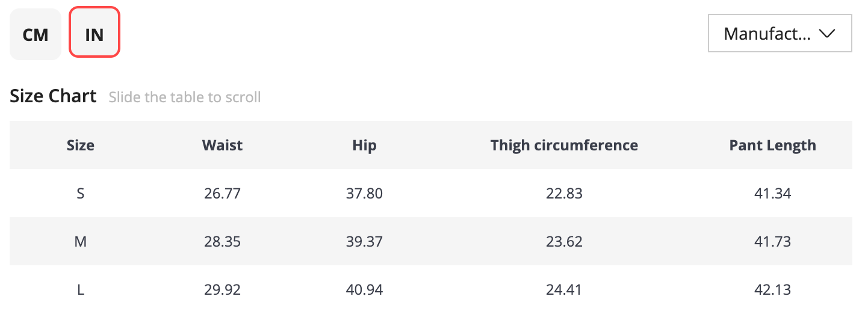This screenshot has width=868, height=314.
Task: Click the Size column header
Action: (x=81, y=145)
